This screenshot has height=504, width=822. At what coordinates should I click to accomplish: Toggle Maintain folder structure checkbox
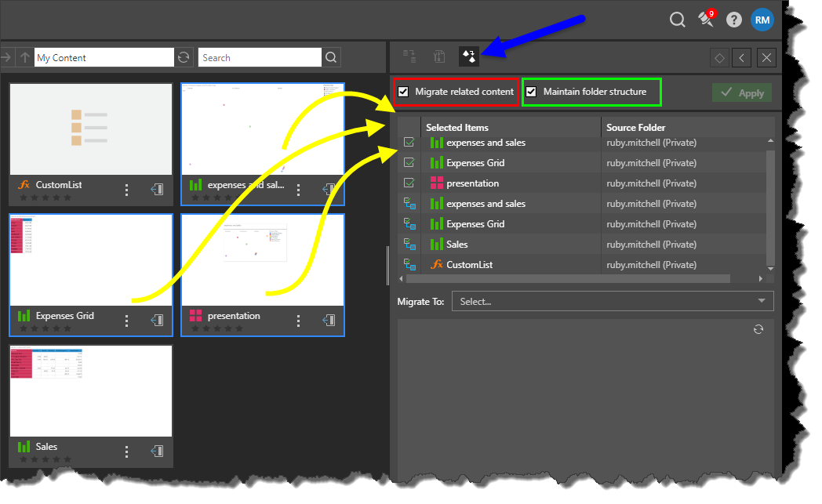pyautogui.click(x=531, y=92)
